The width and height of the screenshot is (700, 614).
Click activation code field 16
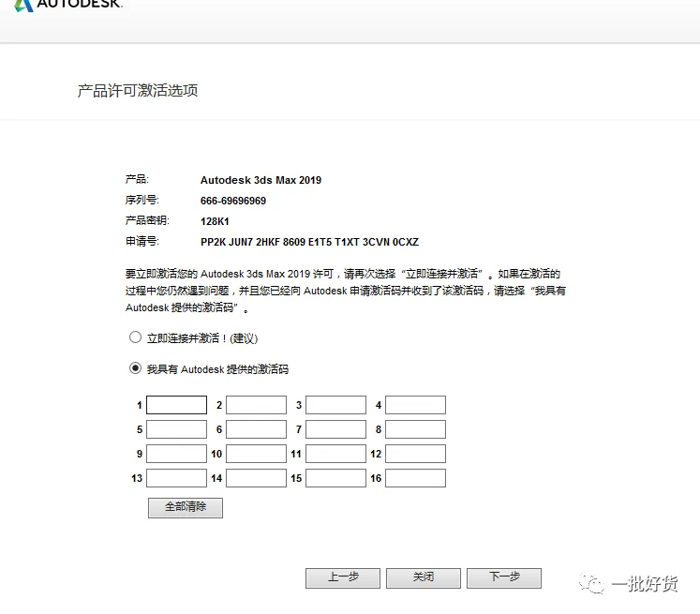(x=416, y=478)
